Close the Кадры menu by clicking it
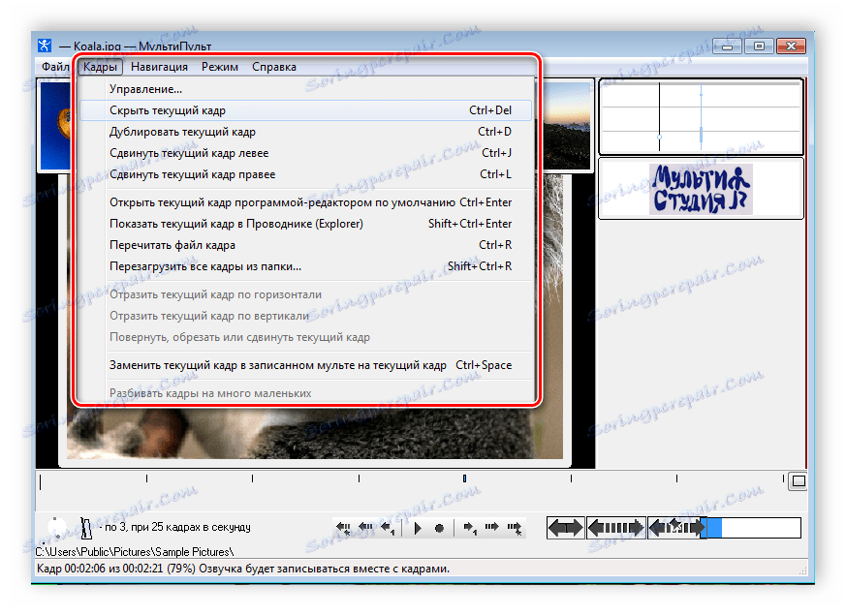The image size is (846, 616). click(x=101, y=67)
